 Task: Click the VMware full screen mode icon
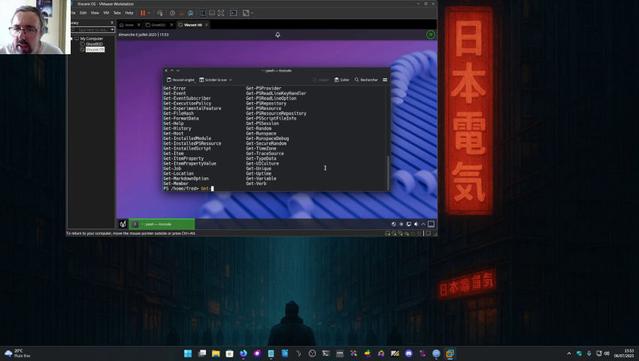[220, 13]
